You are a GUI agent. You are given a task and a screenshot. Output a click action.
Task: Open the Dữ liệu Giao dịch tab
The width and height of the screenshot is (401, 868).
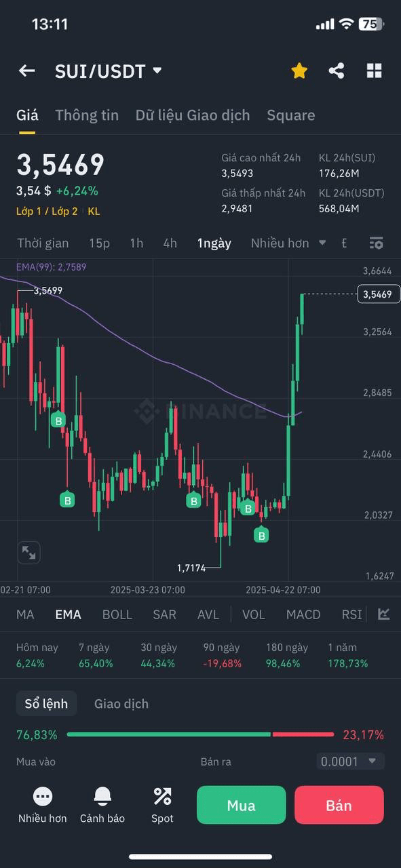[193, 115]
